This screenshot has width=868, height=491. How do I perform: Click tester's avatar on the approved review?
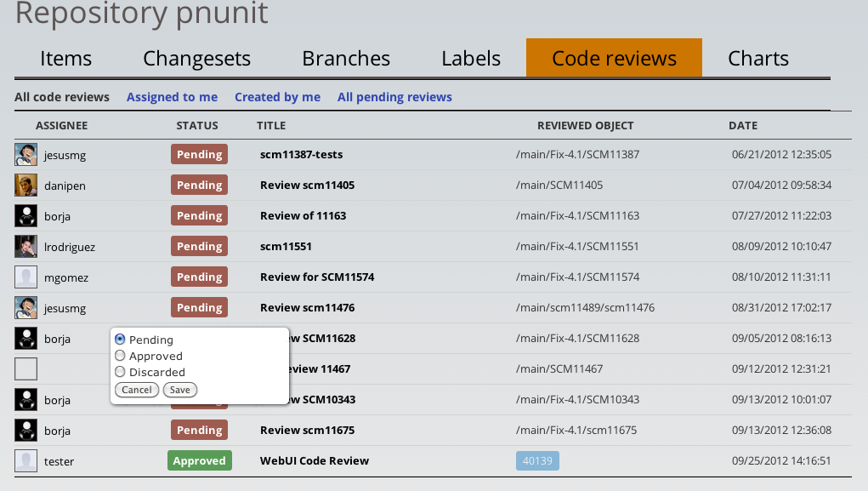(26, 460)
